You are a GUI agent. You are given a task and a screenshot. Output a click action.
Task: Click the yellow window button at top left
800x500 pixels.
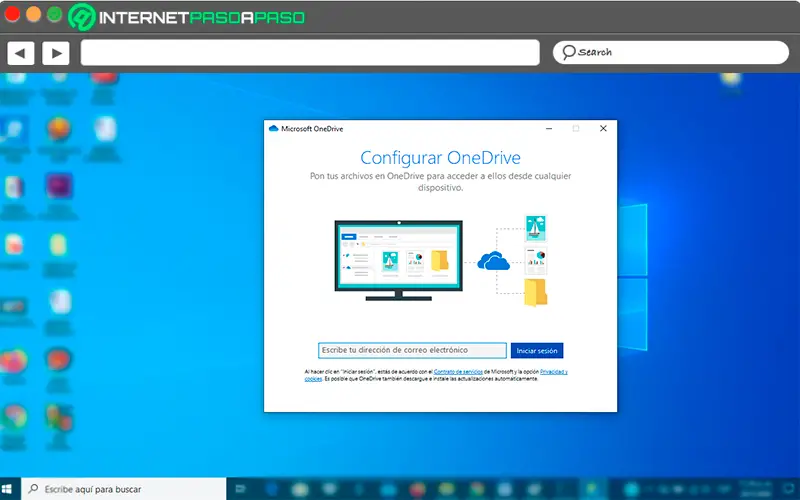34,14
